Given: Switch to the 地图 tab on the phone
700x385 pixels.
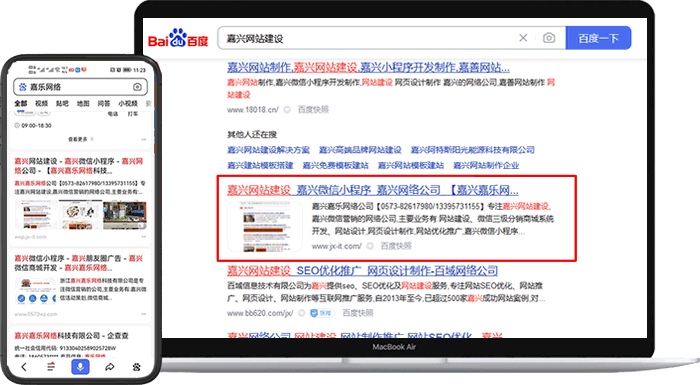Looking at the screenshot, I should pos(83,103).
